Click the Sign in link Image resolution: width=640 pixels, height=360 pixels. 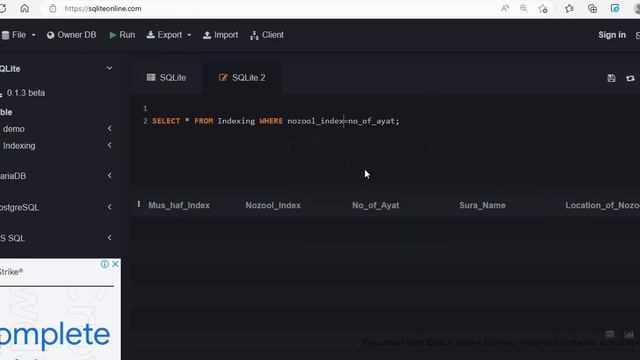[x=612, y=35]
